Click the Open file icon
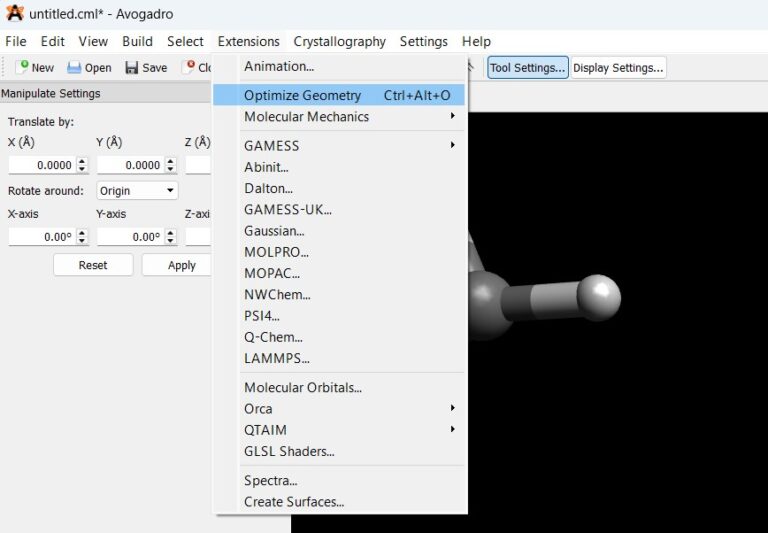 click(74, 68)
